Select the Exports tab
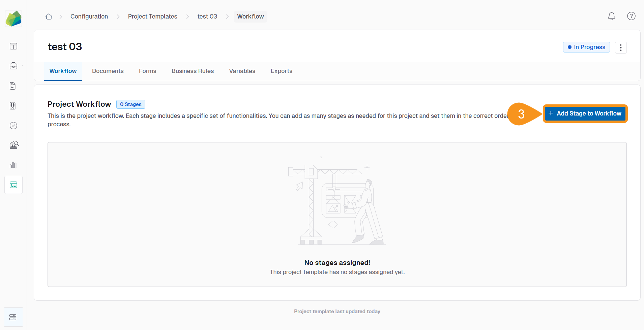 [281, 71]
